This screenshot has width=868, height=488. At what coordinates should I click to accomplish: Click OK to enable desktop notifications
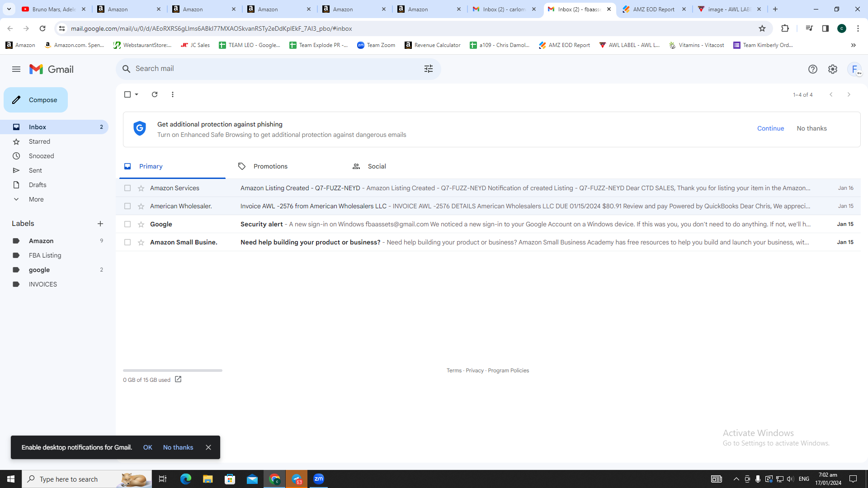pos(148,447)
